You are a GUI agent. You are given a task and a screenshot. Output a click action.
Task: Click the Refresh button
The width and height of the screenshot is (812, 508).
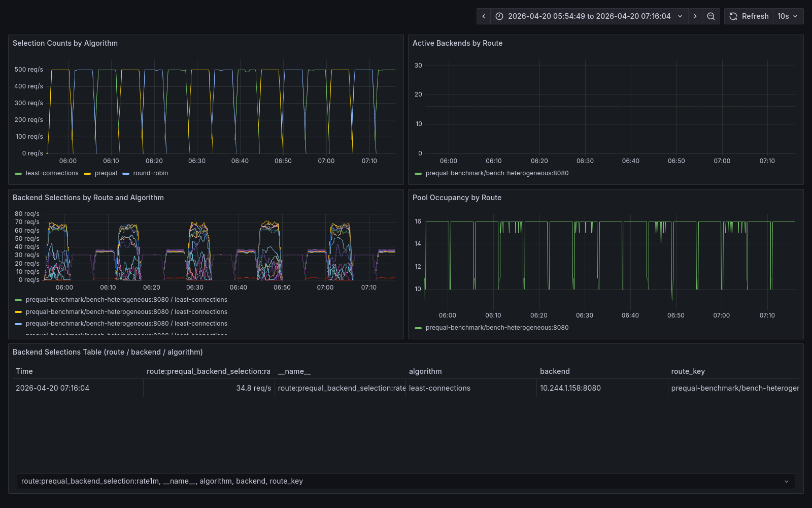tap(755, 16)
